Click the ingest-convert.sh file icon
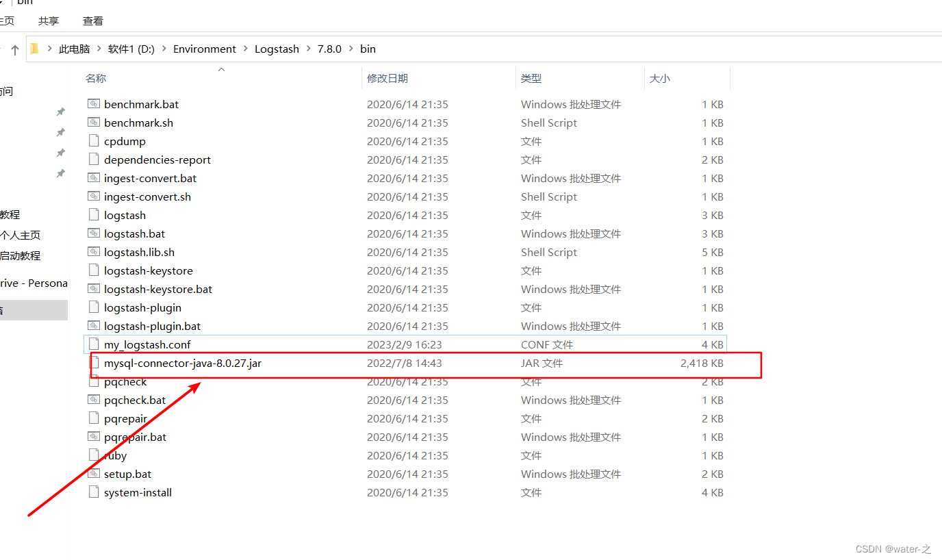 (x=94, y=196)
